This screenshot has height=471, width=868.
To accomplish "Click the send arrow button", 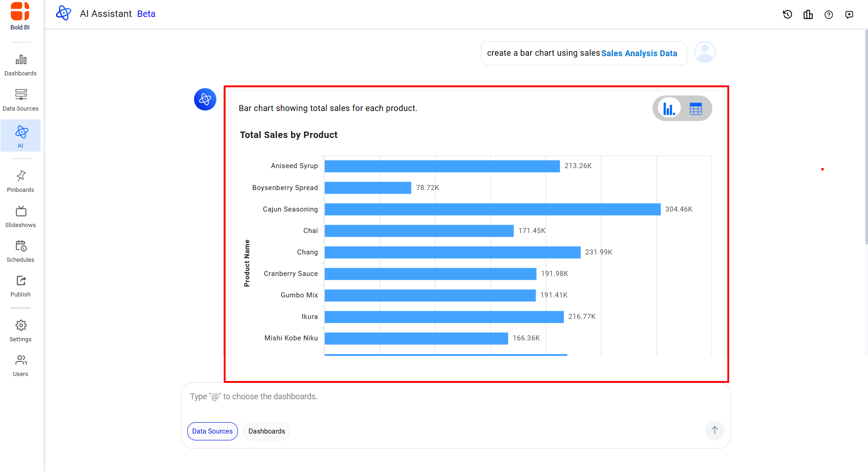I will pyautogui.click(x=715, y=430).
